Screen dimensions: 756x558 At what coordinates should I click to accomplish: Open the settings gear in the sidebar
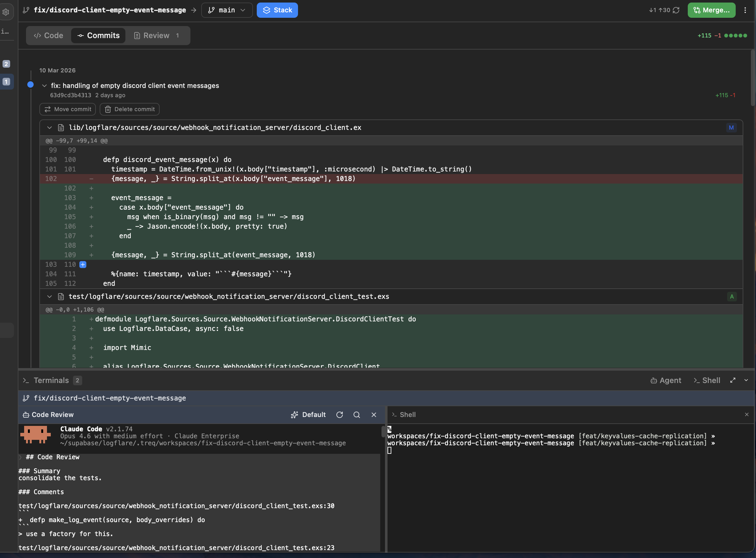coord(6,12)
